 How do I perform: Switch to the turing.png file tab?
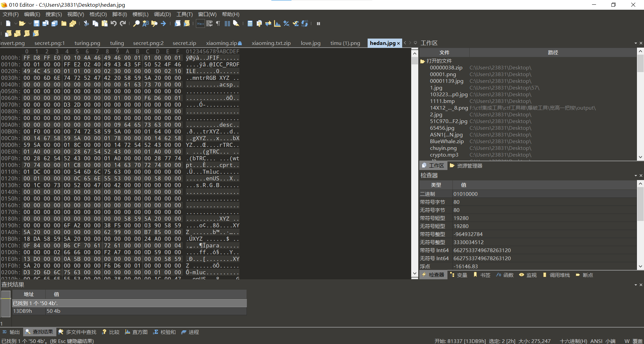coord(87,43)
